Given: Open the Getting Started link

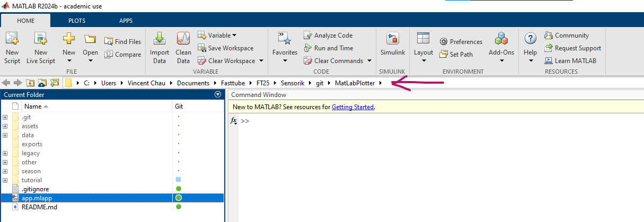Looking at the screenshot, I should point(352,107).
